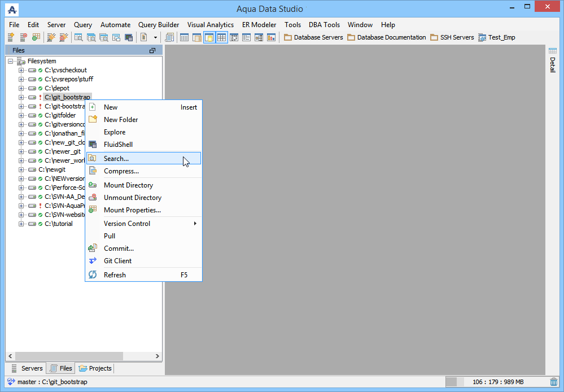Open the Server Properties toolbar icon with green dot
This screenshot has width=564, height=392.
[x=36, y=37]
